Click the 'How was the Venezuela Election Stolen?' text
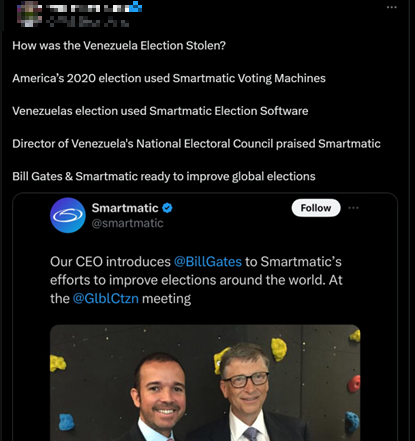 pyautogui.click(x=119, y=45)
